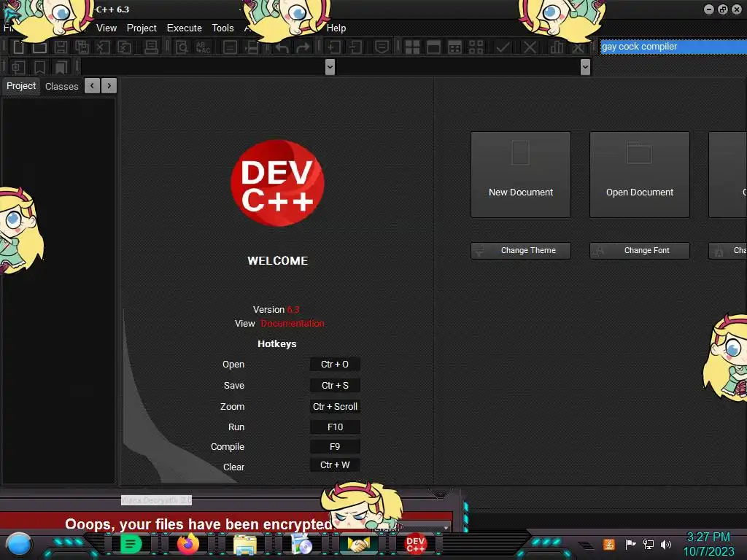Click the New file toolbar icon

pyautogui.click(x=18, y=47)
